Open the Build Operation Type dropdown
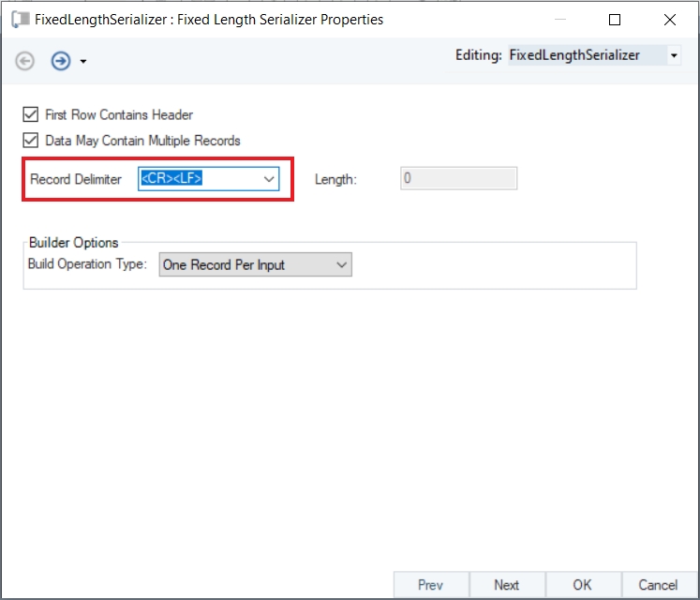Viewport: 700px width, 600px height. [x=255, y=265]
